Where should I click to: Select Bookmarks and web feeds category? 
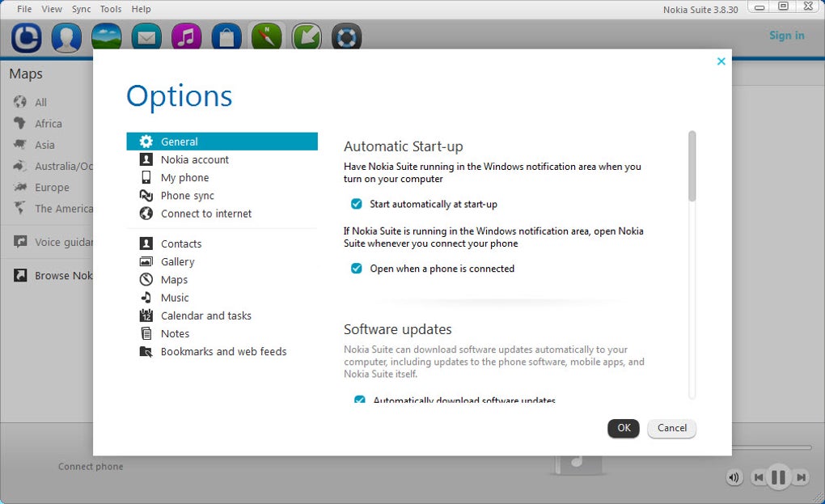[222, 351]
